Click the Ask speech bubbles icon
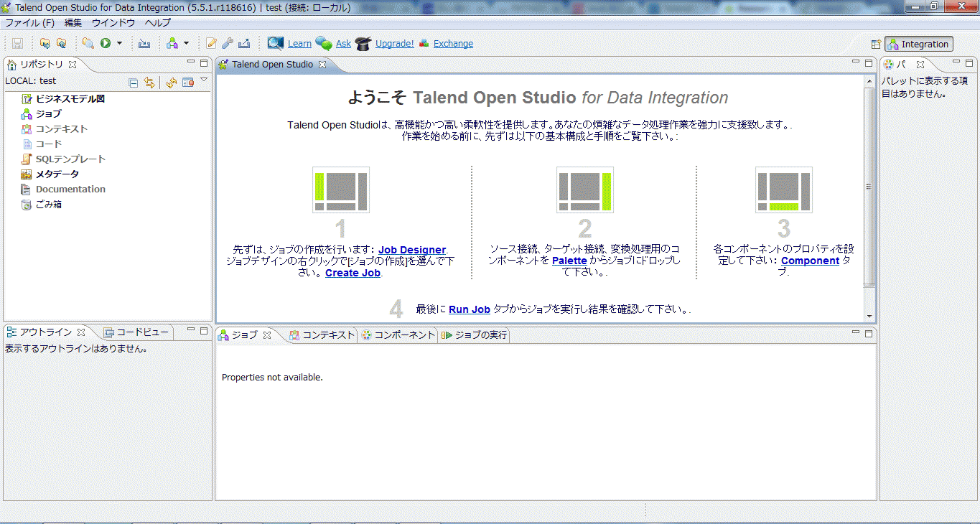This screenshot has height=524, width=980. coord(324,44)
